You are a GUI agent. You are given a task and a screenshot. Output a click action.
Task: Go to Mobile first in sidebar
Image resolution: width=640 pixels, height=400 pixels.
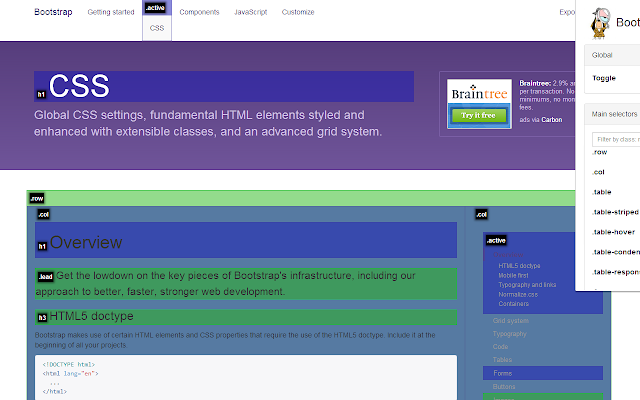pyautogui.click(x=513, y=276)
